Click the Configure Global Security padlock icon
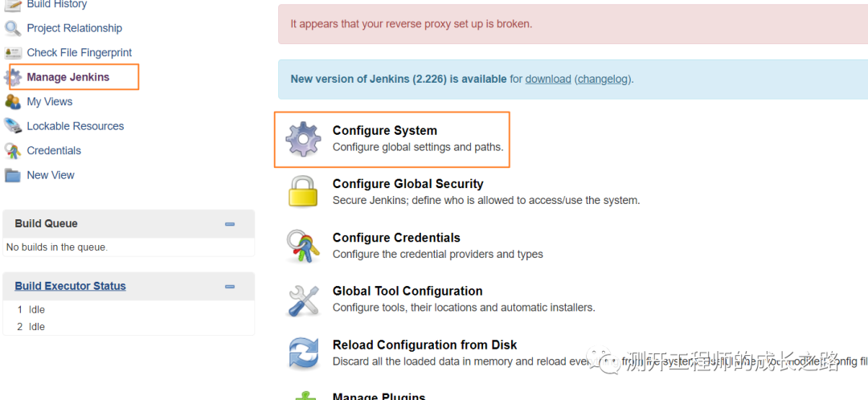The width and height of the screenshot is (868, 400). coord(303,191)
